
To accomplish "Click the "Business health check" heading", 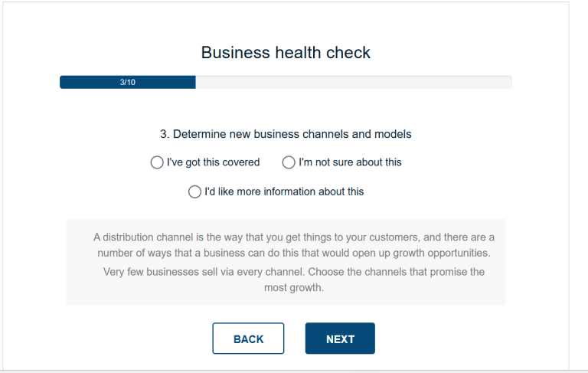I will (x=286, y=53).
